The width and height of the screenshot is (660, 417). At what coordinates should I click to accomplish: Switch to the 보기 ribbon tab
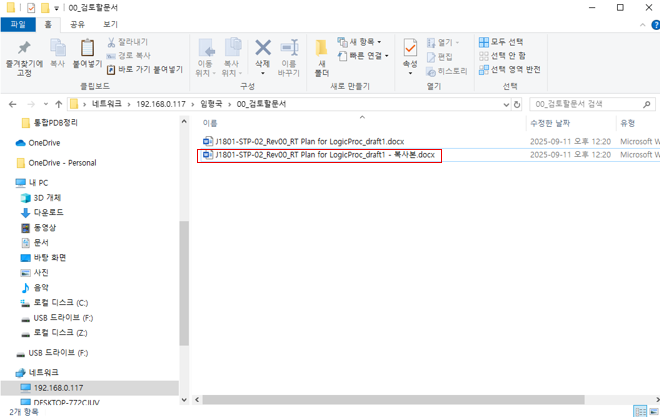coord(110,24)
